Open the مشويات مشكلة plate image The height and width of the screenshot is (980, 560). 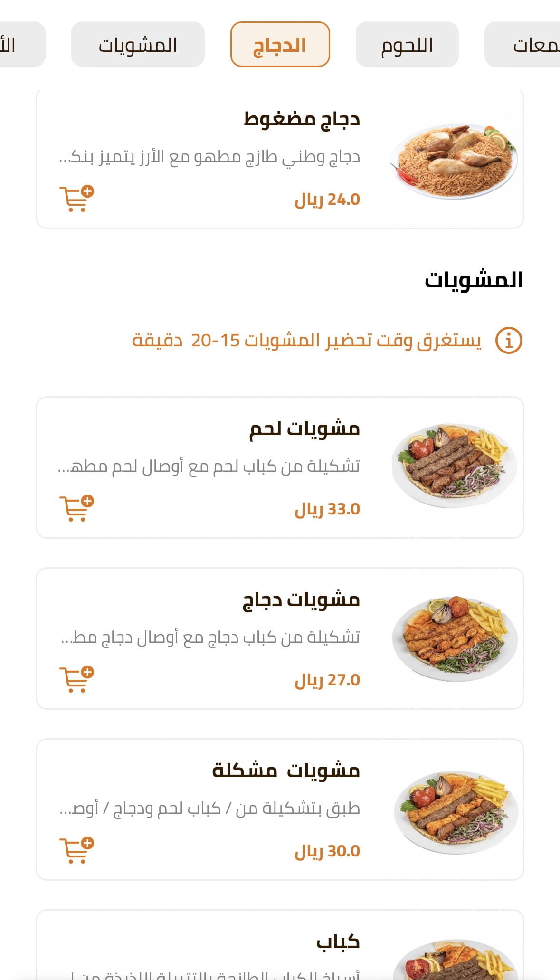coord(454,810)
